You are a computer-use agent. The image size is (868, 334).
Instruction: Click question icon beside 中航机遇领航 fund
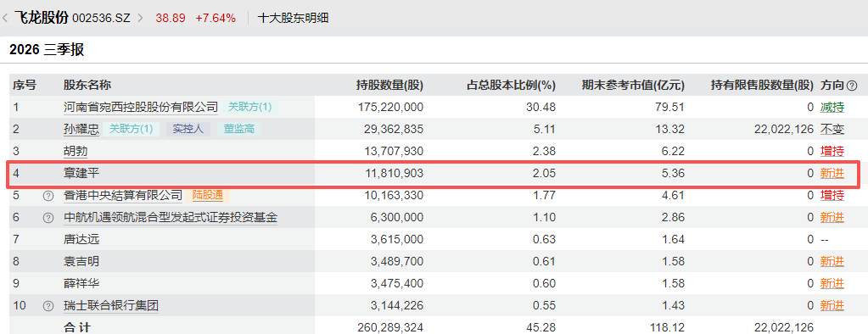(48, 217)
